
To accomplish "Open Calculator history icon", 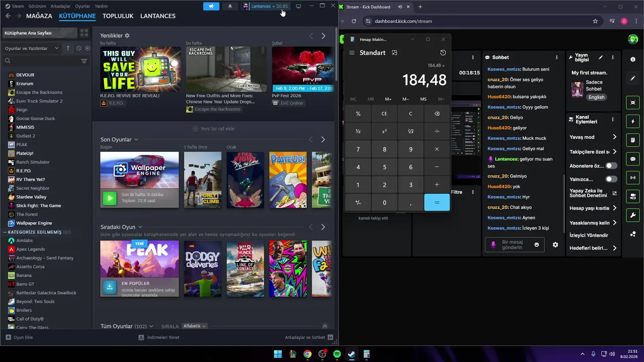I will click(443, 53).
